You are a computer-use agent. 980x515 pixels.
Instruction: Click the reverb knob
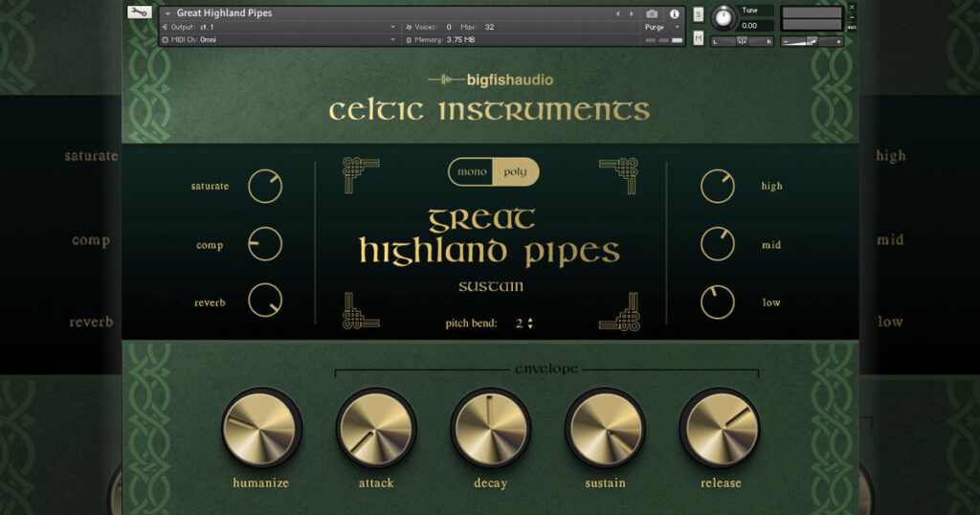[265, 300]
